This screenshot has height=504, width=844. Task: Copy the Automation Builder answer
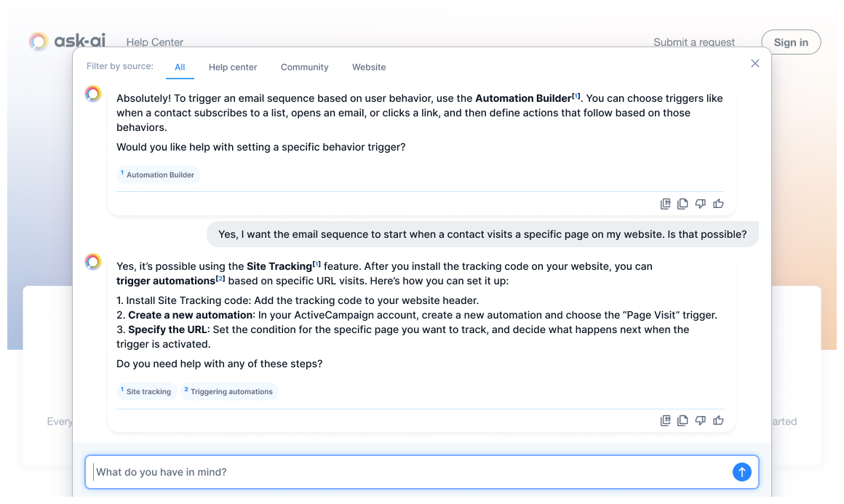pyautogui.click(x=682, y=204)
